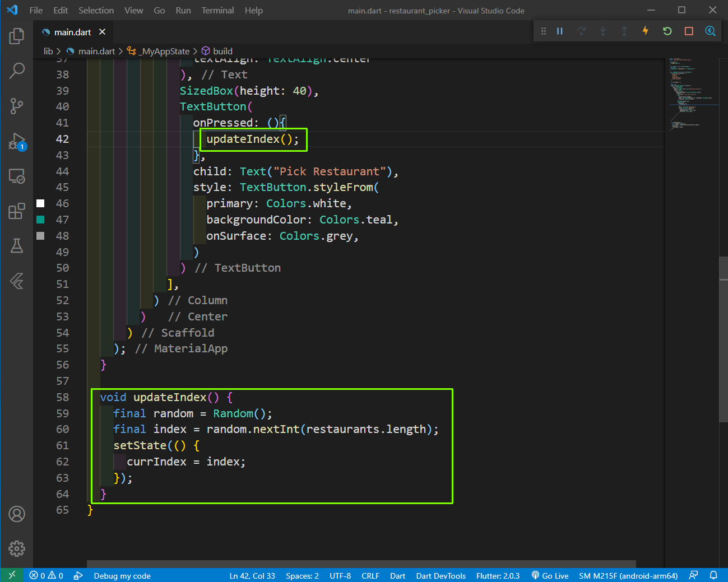Image resolution: width=728 pixels, height=582 pixels.
Task: Pause the debug session
Action: point(559,31)
